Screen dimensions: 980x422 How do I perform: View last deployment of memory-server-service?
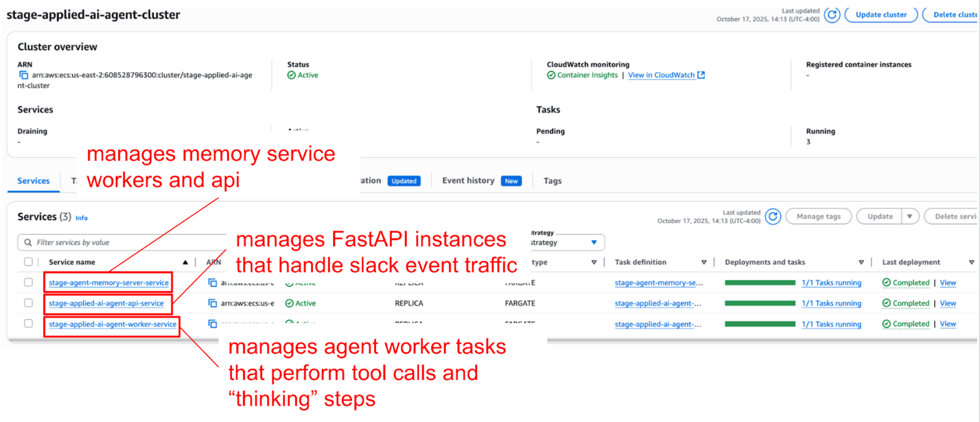click(948, 282)
